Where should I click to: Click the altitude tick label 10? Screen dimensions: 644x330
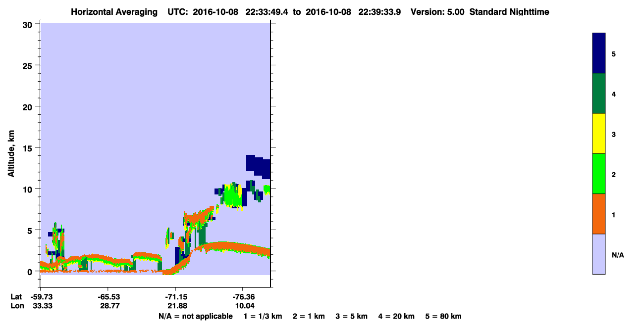pyautogui.click(x=29, y=189)
